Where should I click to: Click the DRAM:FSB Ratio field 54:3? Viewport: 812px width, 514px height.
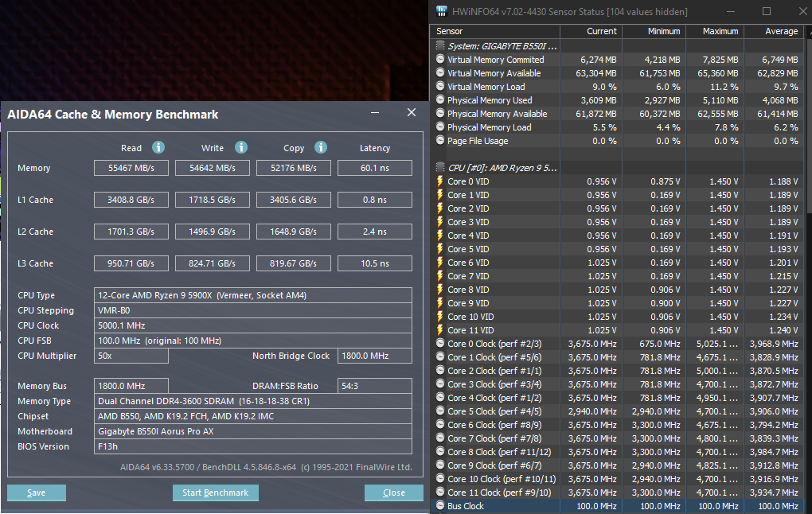[375, 386]
